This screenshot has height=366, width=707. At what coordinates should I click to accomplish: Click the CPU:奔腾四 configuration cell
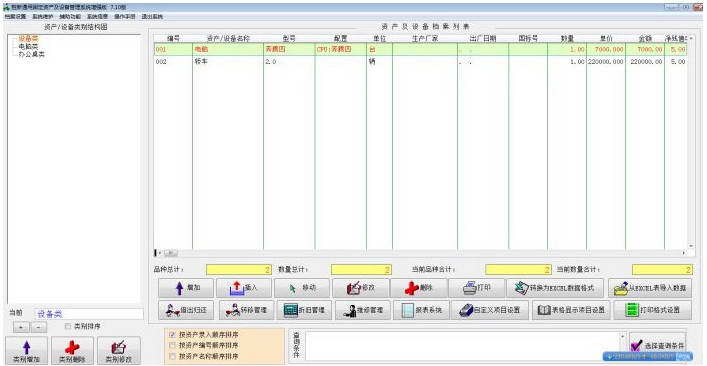click(x=340, y=49)
